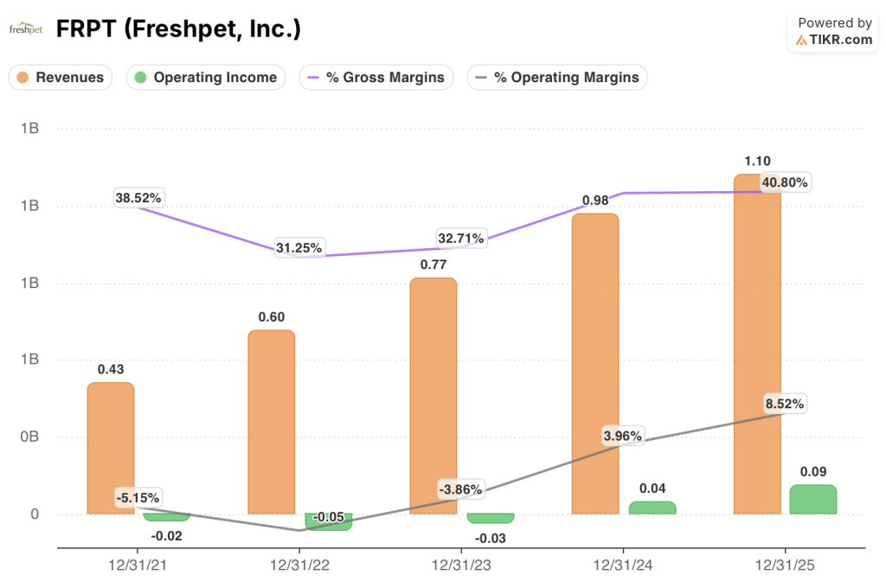
Task: Toggle the Operating Income series
Action: tap(205, 77)
